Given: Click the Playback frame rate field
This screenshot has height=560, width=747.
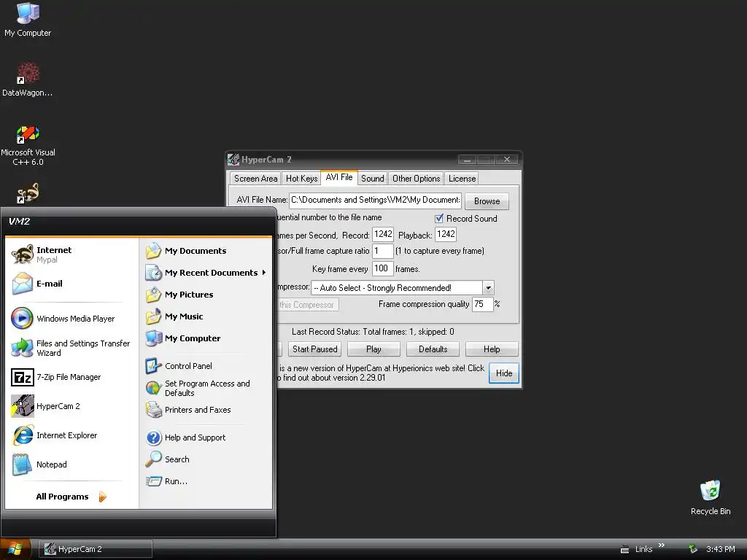Looking at the screenshot, I should click(x=446, y=234).
